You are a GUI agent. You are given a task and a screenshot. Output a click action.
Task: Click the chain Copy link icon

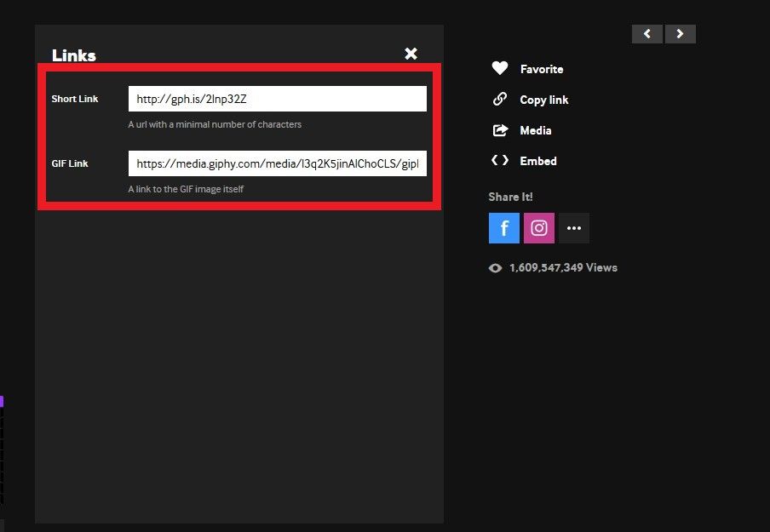[500, 100]
